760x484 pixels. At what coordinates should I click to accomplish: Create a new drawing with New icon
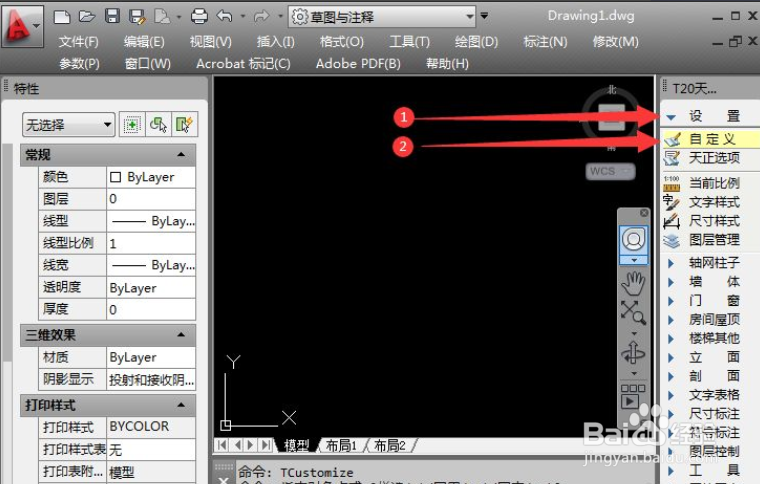62,17
